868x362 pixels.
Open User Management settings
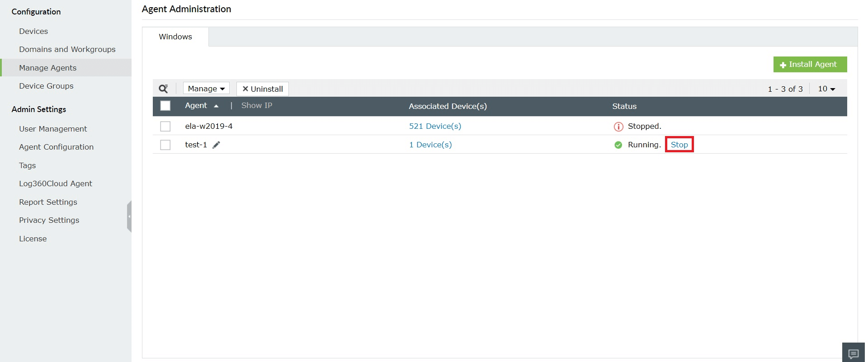tap(53, 129)
